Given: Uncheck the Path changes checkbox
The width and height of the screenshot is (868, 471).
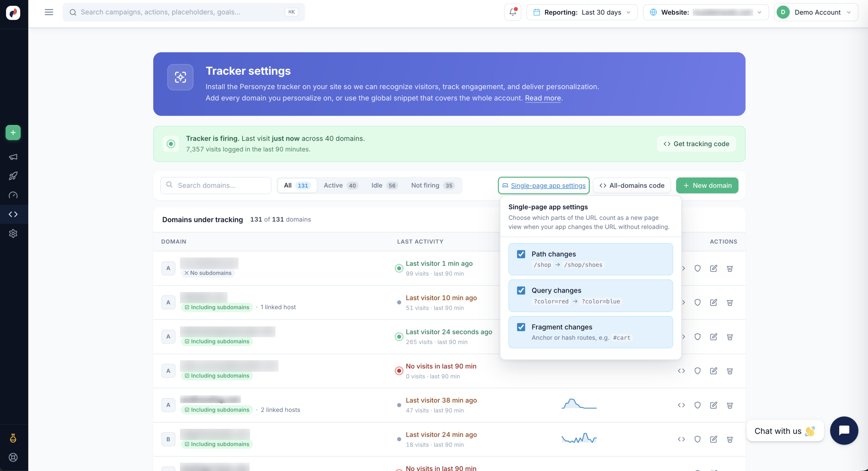Looking at the screenshot, I should tap(521, 254).
